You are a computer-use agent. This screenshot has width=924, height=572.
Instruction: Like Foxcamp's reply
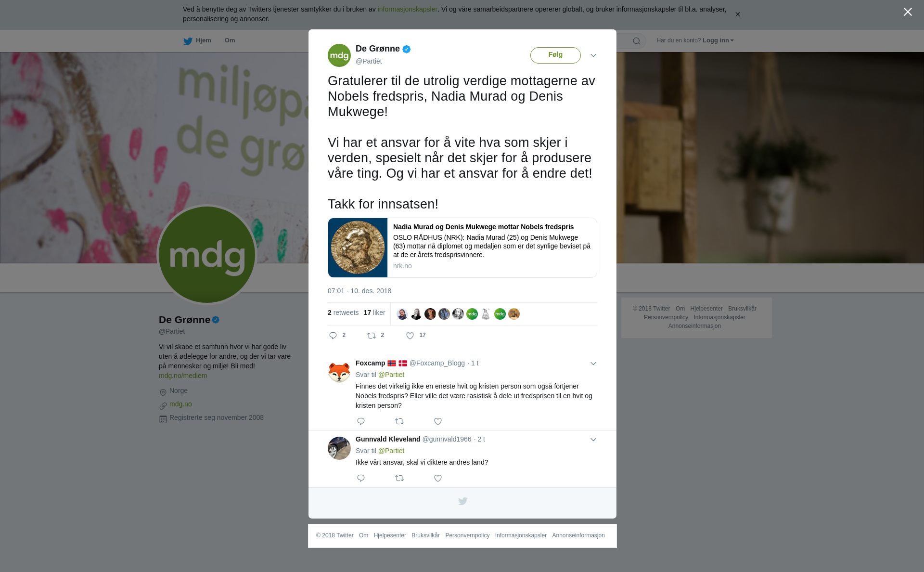tap(438, 421)
